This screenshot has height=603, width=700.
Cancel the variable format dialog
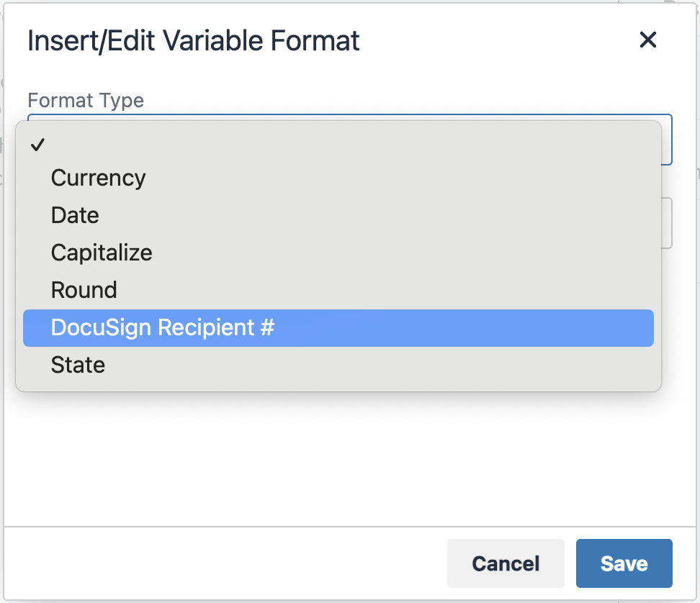[x=506, y=563]
